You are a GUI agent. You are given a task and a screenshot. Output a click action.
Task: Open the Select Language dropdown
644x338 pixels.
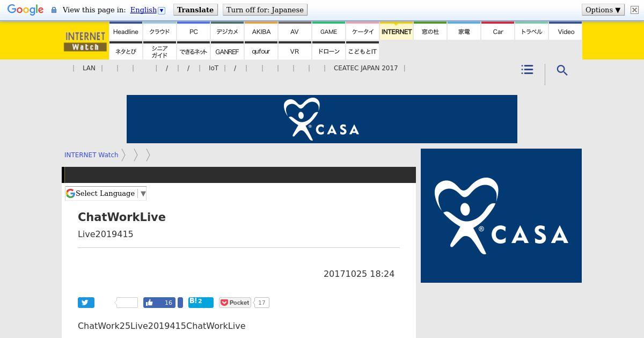tap(106, 193)
